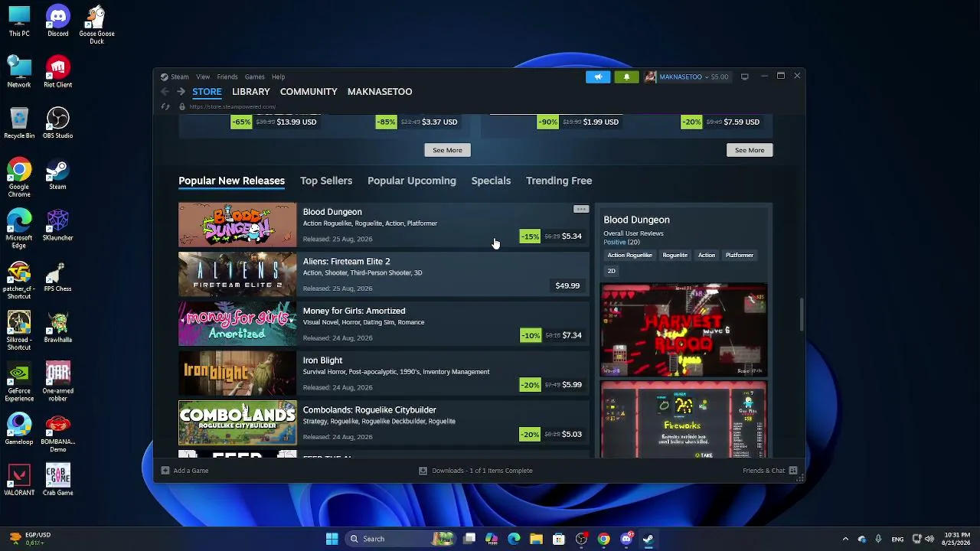Image resolution: width=980 pixels, height=551 pixels.
Task: Open the Friends menu
Action: [227, 77]
